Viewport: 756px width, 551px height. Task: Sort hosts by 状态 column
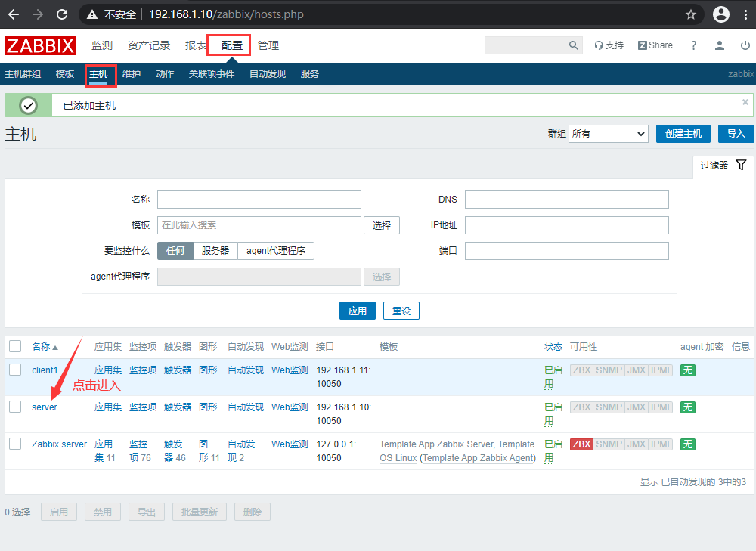pyautogui.click(x=553, y=347)
